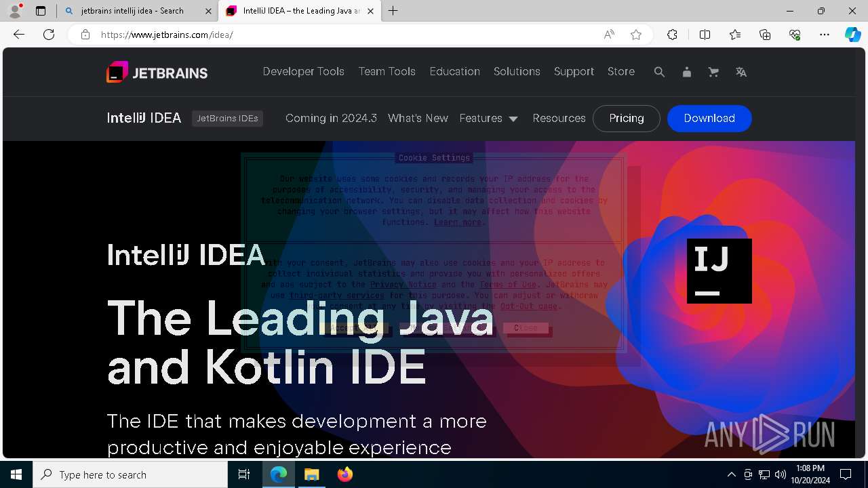Open the Collections icon
This screenshot has width=868, height=488.
(x=765, y=35)
